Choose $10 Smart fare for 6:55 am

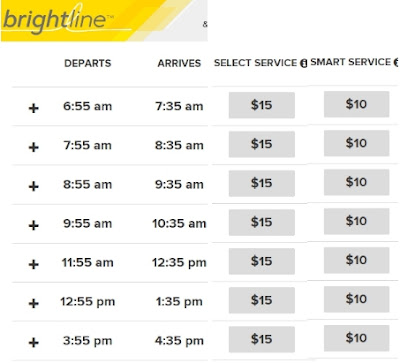356,104
